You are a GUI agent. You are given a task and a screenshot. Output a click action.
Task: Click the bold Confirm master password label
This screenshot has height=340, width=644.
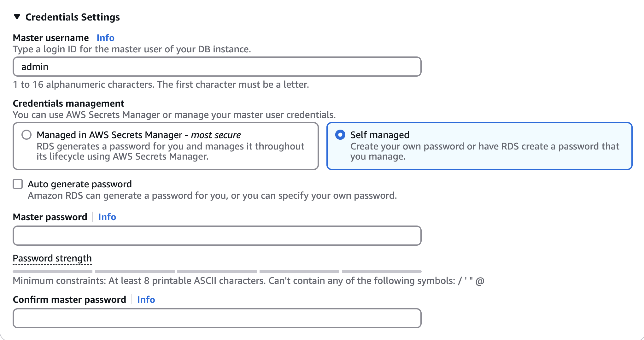(69, 300)
